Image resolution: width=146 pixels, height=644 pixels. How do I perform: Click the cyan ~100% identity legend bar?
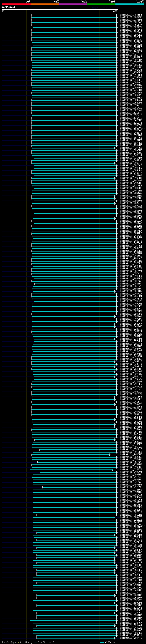130,4
